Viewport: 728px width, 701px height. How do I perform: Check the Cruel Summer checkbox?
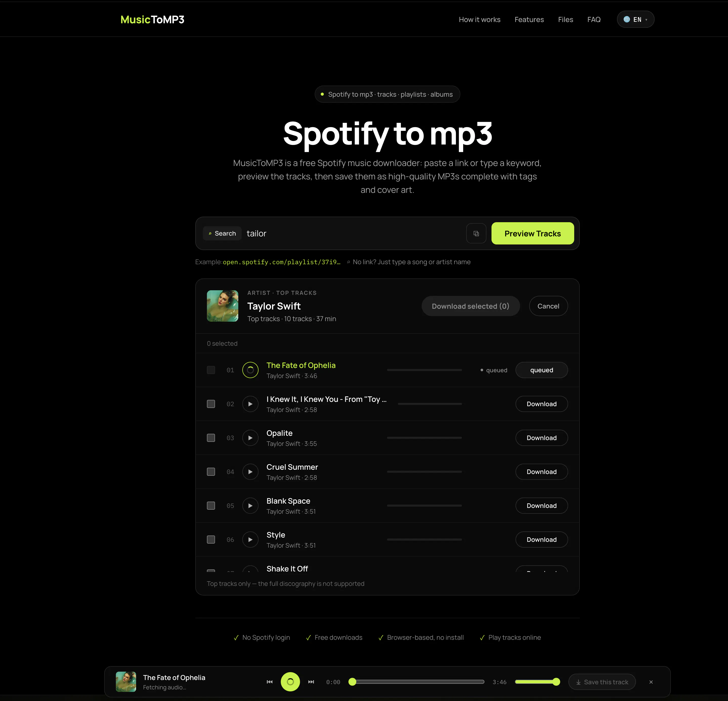pyautogui.click(x=211, y=472)
